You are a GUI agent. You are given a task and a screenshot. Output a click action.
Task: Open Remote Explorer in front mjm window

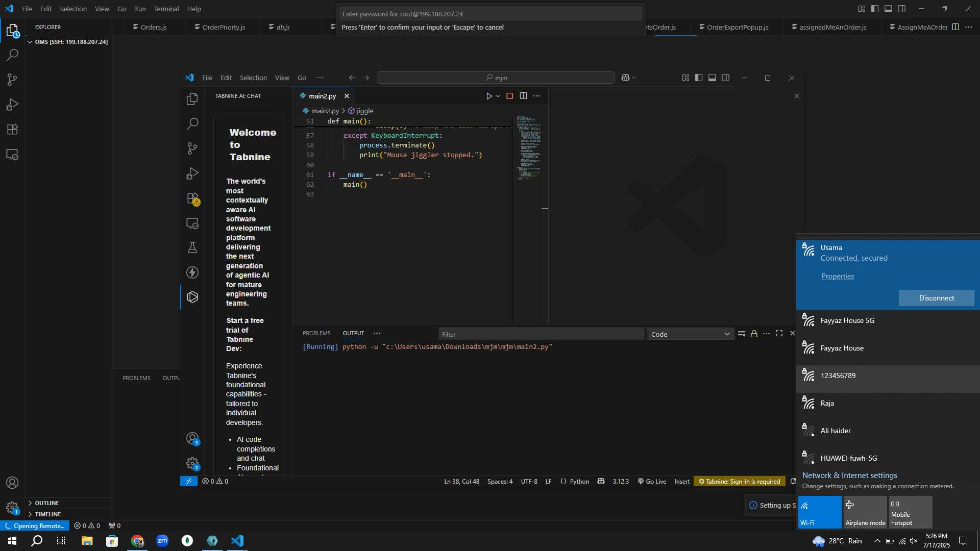point(192,223)
